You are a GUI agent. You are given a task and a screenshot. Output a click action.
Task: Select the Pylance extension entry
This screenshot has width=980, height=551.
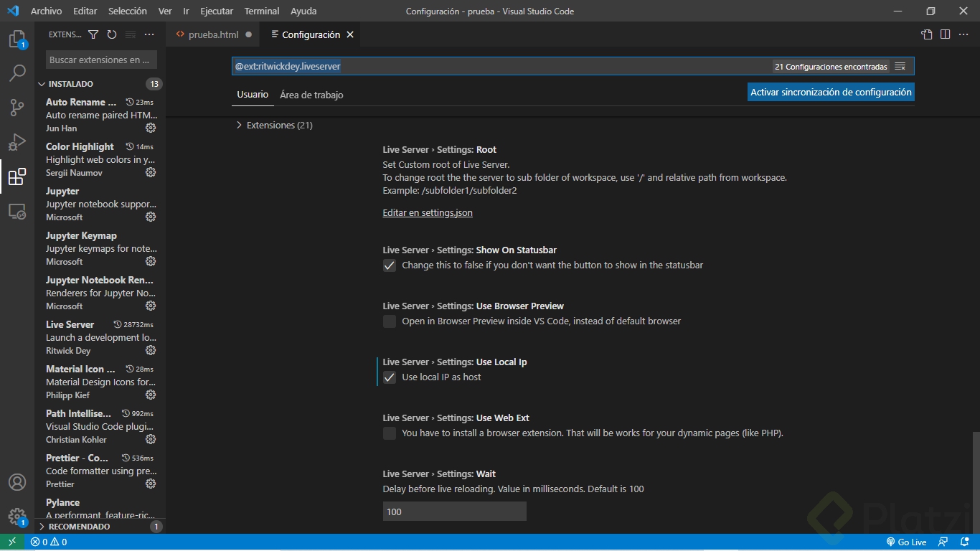[100, 508]
